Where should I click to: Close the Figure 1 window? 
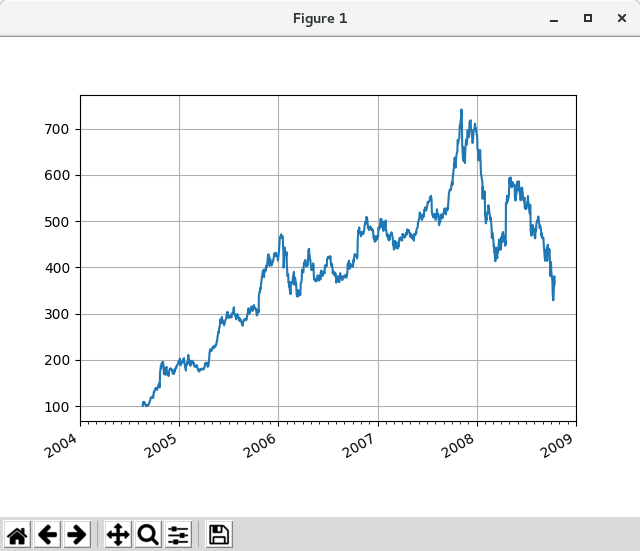[x=622, y=18]
